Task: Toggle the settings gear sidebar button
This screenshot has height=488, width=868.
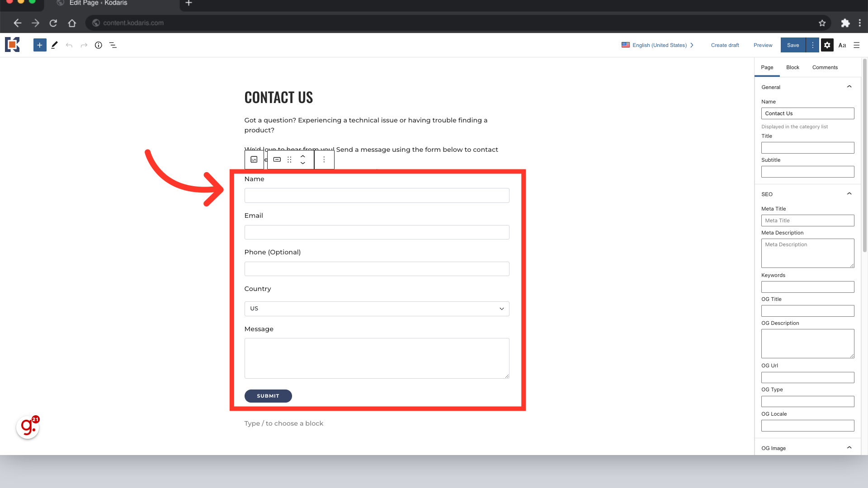Action: [827, 45]
